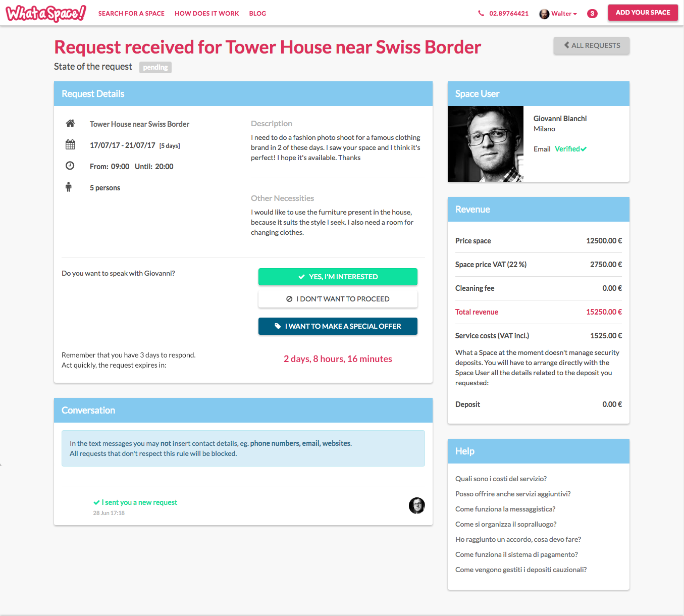Image resolution: width=684 pixels, height=616 pixels.
Task: Click the clock icon beside From 09:00
Action: click(x=70, y=166)
